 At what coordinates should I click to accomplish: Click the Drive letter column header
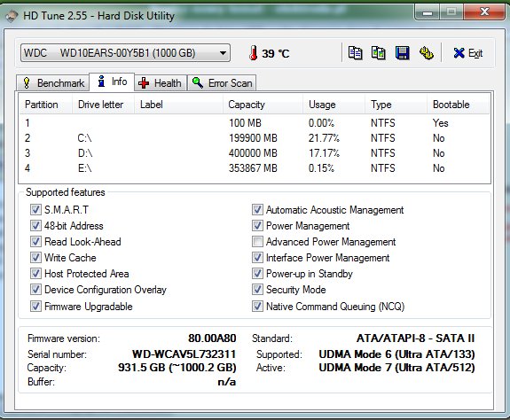point(103,105)
